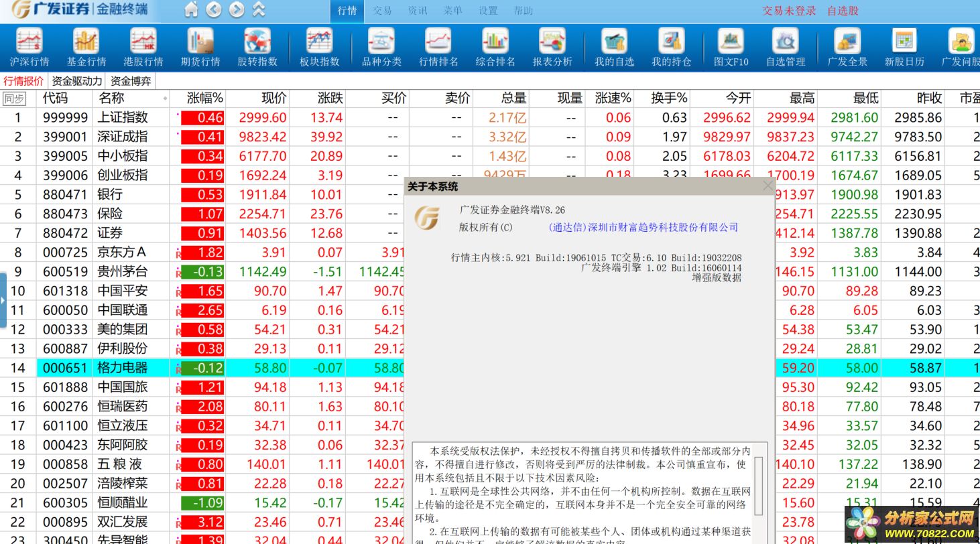The width and height of the screenshot is (980, 544).
Task: Sort by 现价 column header
Action: [x=273, y=98]
